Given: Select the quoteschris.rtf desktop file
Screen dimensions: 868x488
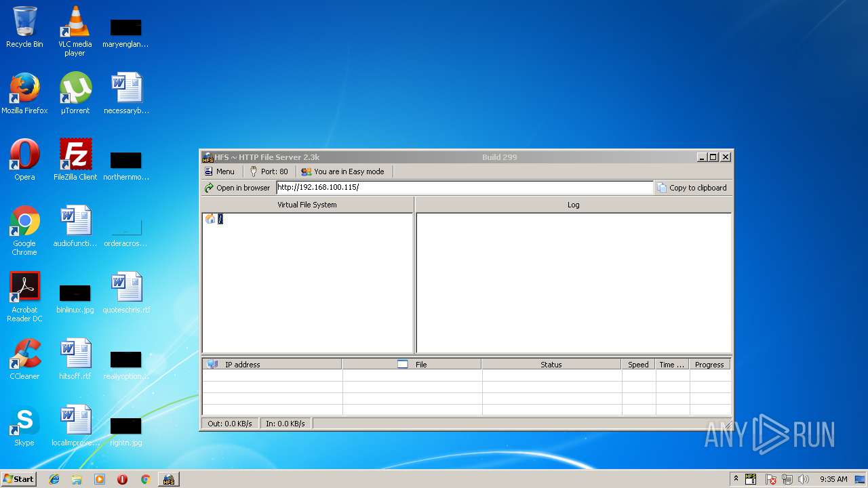Looking at the screenshot, I should click(x=126, y=293).
